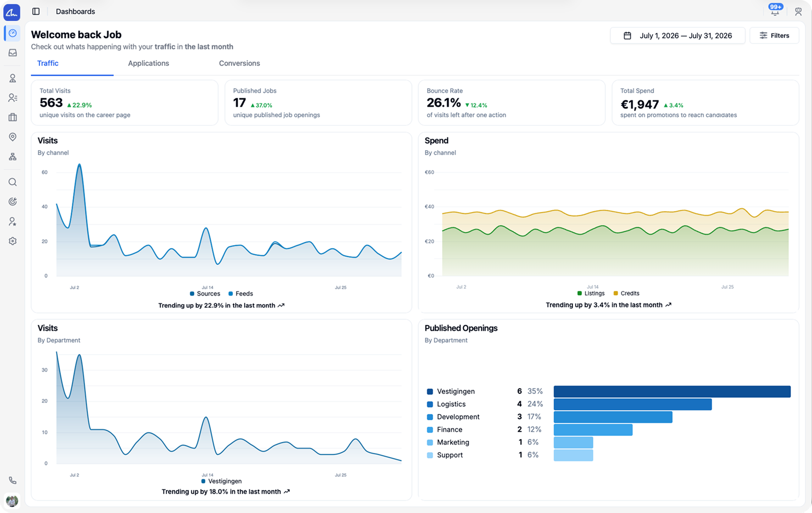812x513 pixels.
Task: Open the user avatar menu at bottom
Action: (12, 501)
